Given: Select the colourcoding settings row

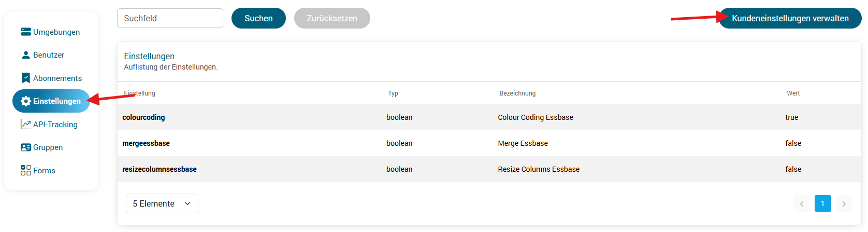Looking at the screenshot, I should (489, 117).
